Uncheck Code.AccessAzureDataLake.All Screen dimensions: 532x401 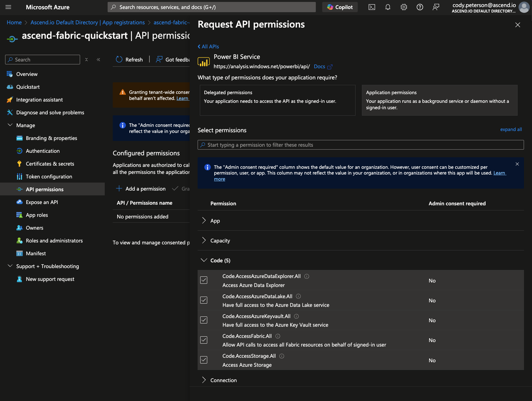[x=204, y=300]
